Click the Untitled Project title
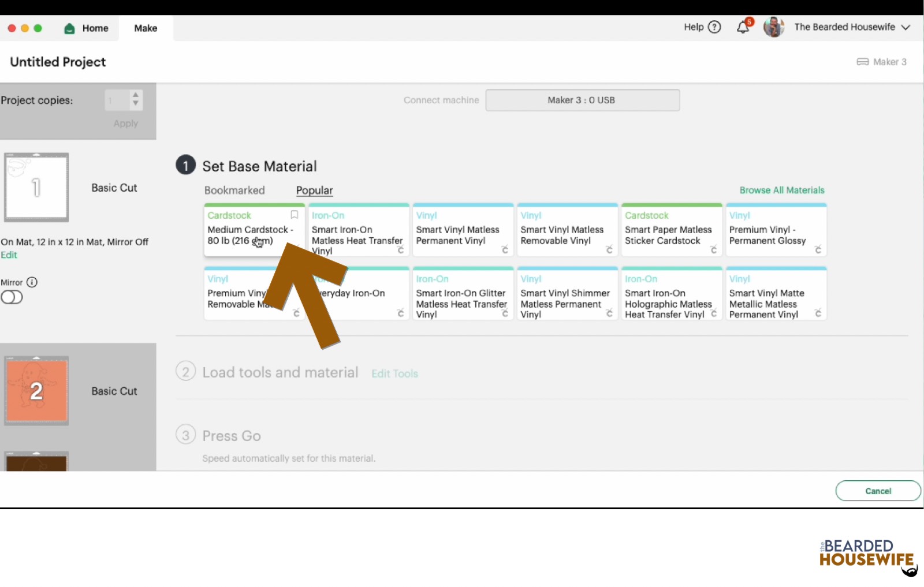This screenshot has height=587, width=924. tap(58, 62)
